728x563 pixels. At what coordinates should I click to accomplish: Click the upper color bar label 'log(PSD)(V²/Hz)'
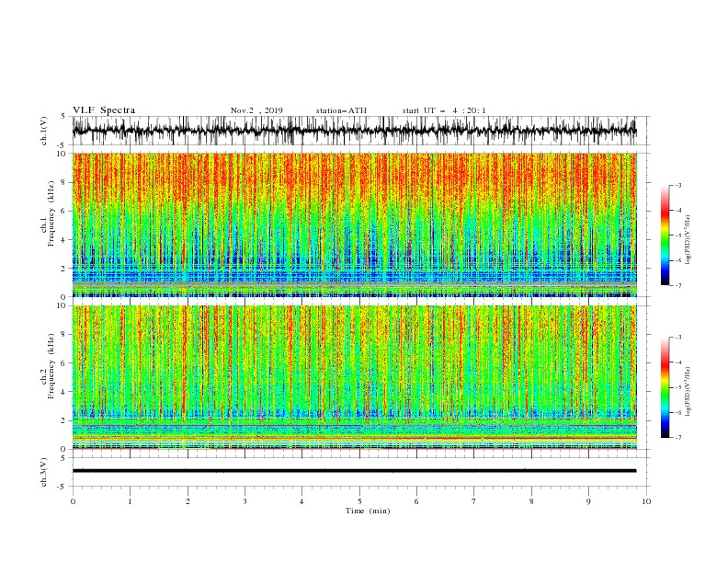click(688, 240)
